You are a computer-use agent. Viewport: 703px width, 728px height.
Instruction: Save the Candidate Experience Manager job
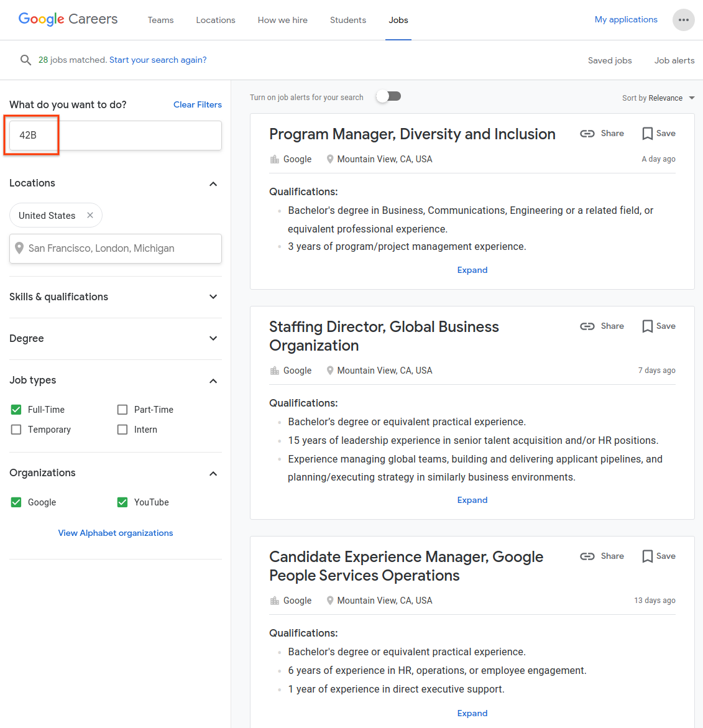coord(658,556)
